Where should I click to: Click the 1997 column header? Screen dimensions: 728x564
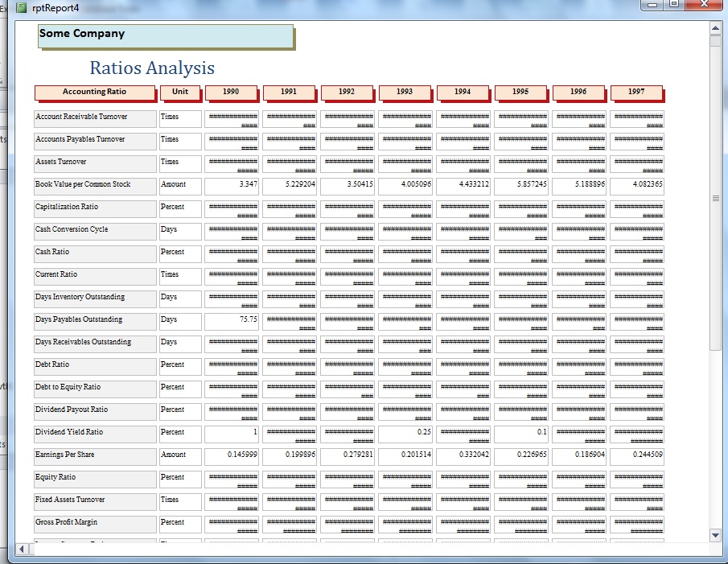[x=636, y=92]
